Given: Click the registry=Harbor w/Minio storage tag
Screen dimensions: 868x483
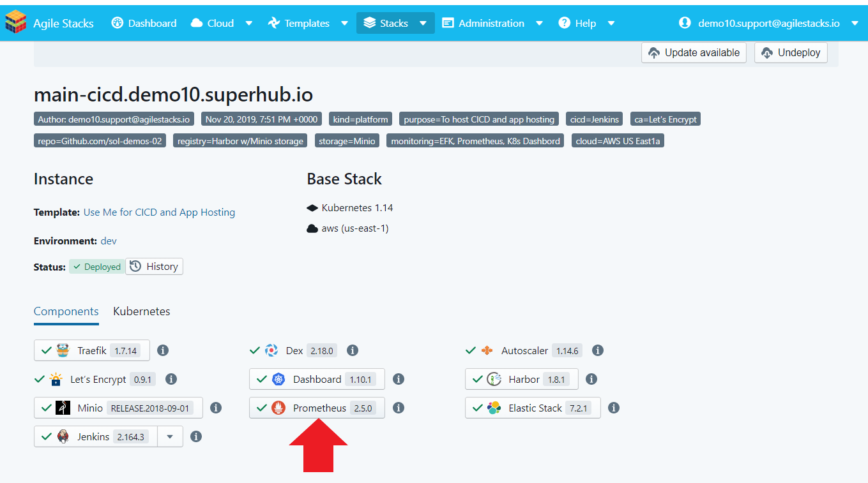Looking at the screenshot, I should [240, 141].
